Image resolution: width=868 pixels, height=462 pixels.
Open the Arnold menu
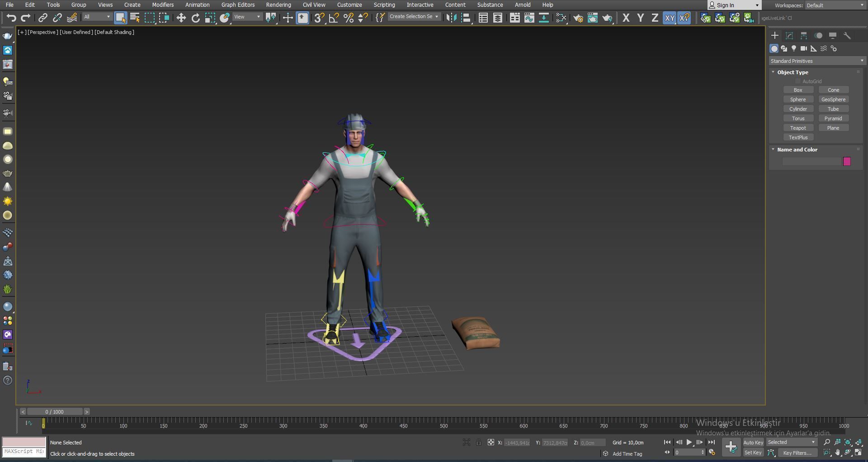[523, 5]
